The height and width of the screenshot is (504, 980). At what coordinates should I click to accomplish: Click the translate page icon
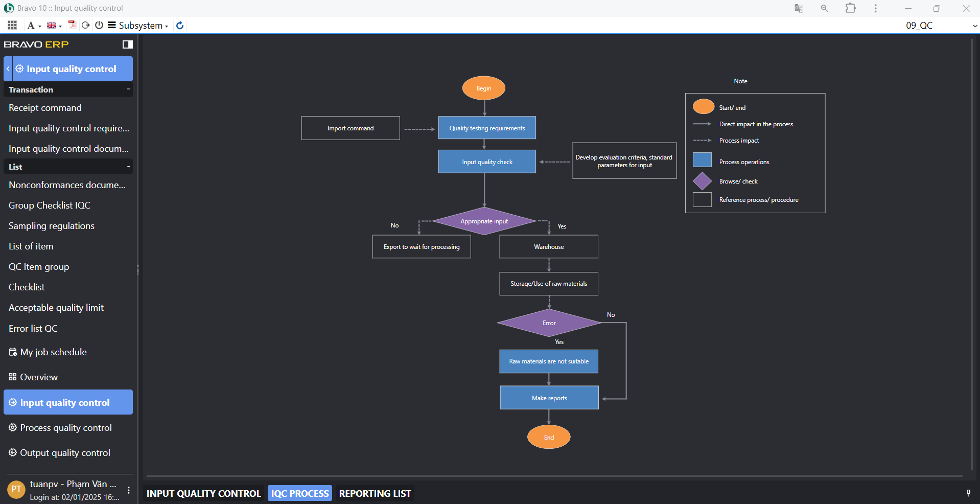799,8
